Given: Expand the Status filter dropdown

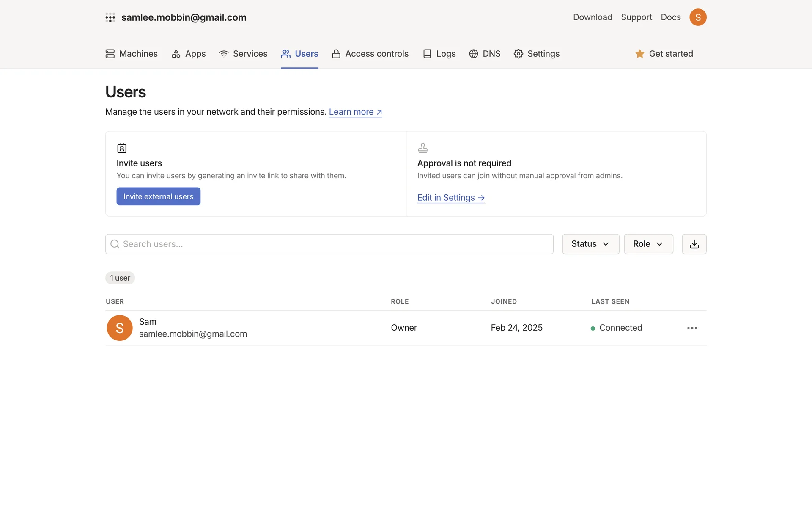Looking at the screenshot, I should pyautogui.click(x=590, y=244).
